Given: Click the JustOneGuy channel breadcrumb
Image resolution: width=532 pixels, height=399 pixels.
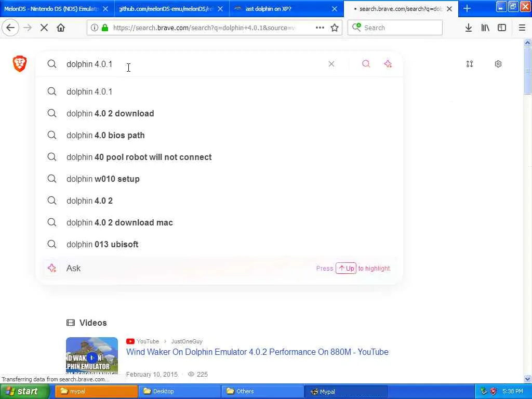Looking at the screenshot, I should pos(187,341).
